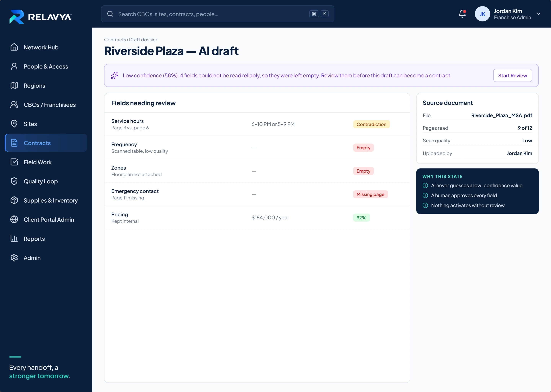The image size is (551, 392).
Task: Expand the Jordan Kim account menu chevron
Action: click(x=538, y=14)
